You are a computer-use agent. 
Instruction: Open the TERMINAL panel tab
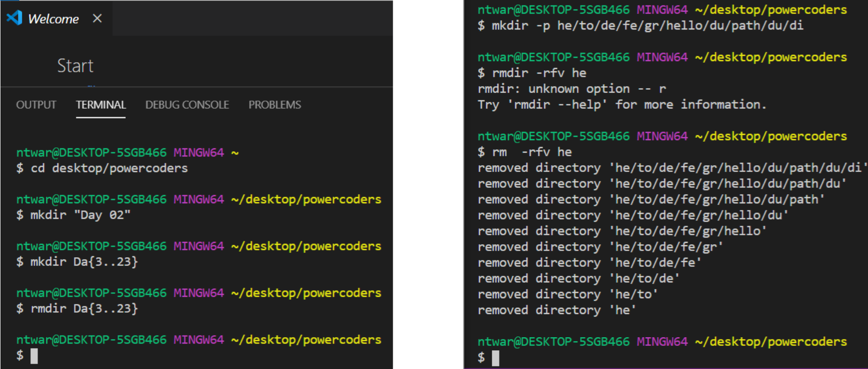tap(101, 105)
